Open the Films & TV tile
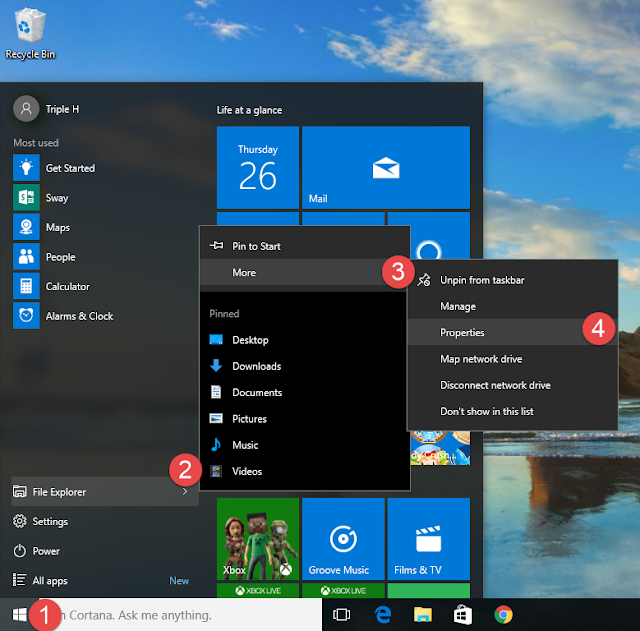This screenshot has width=640, height=631. (429, 539)
